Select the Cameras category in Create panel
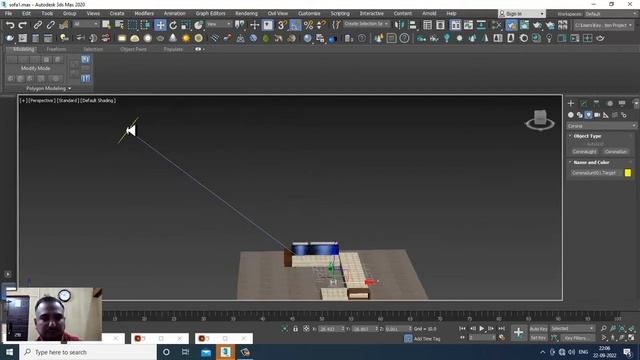The image size is (640, 360). [x=597, y=115]
